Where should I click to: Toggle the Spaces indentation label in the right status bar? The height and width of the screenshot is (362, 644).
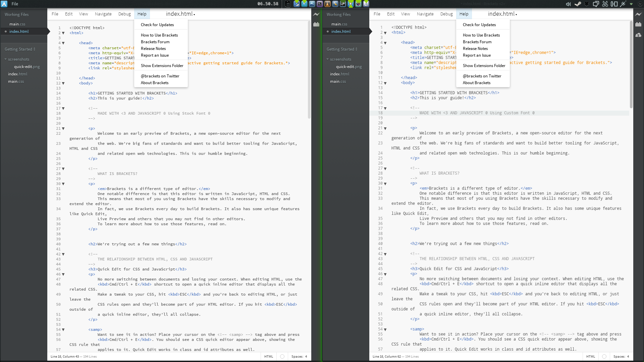pyautogui.click(x=619, y=357)
